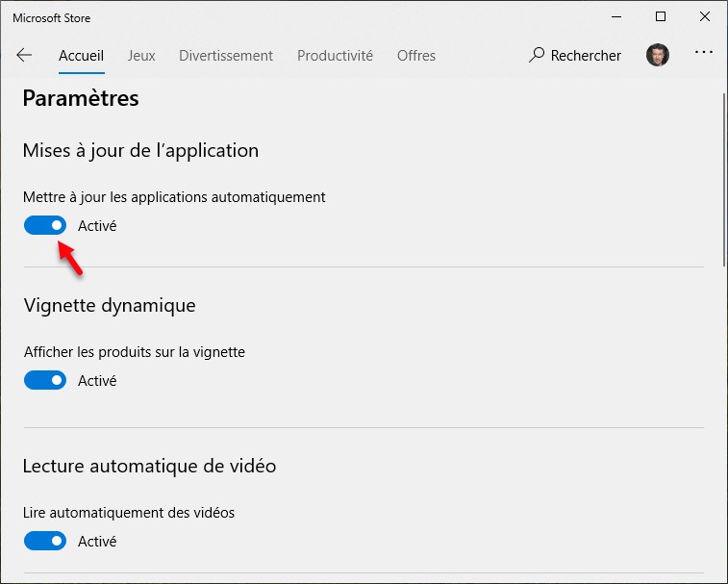Image resolution: width=728 pixels, height=584 pixels.
Task: Open the three-dot more options menu
Action: point(703,53)
